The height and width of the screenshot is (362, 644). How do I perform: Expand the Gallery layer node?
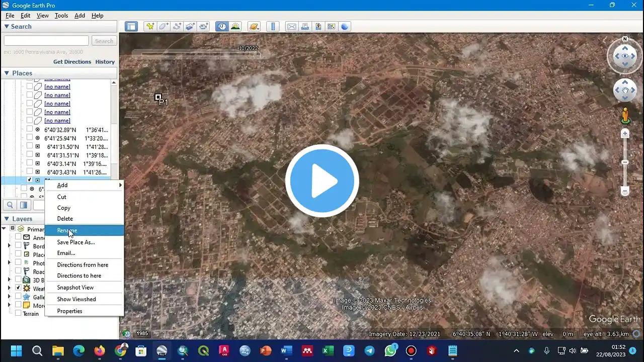9,297
